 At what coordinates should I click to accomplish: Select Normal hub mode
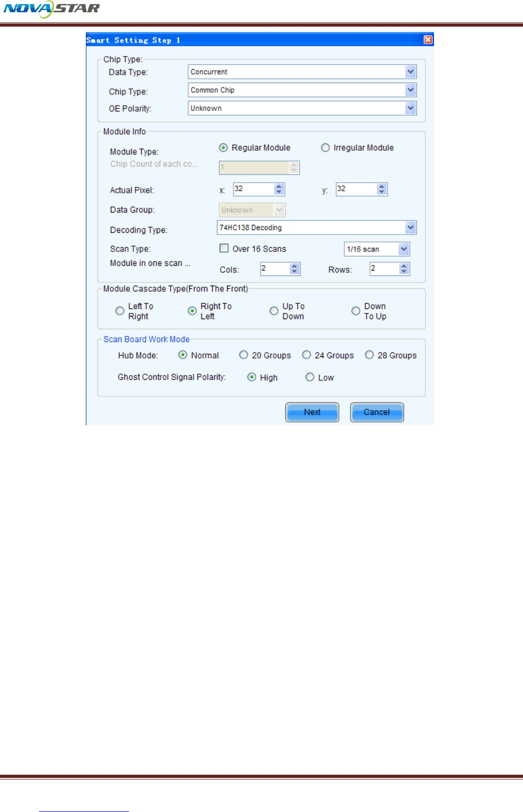pyautogui.click(x=183, y=355)
